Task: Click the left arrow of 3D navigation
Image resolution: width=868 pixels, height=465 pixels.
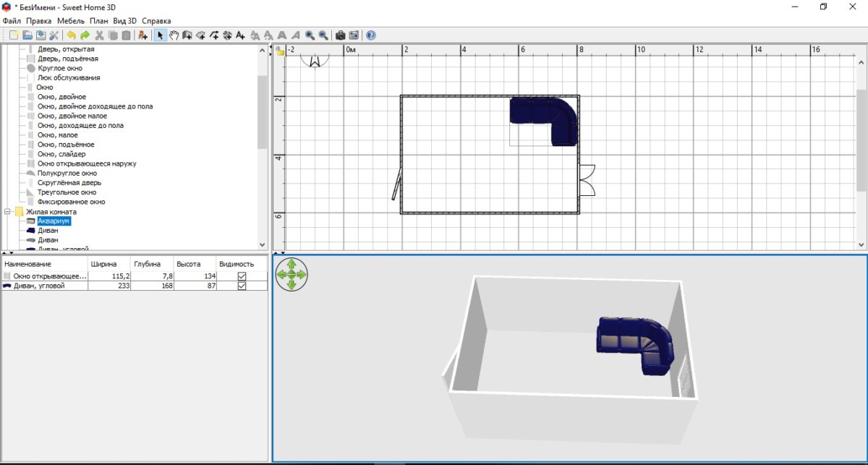Action: click(282, 275)
